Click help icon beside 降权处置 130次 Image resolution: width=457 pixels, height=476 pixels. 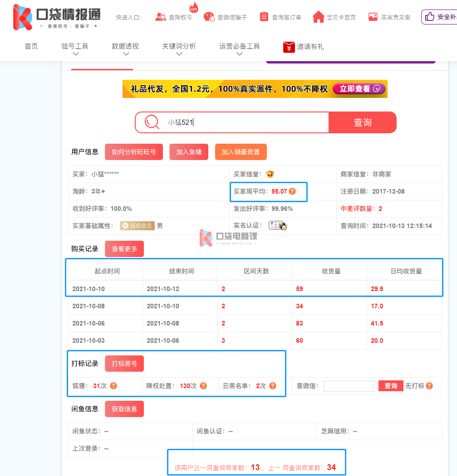(x=203, y=386)
